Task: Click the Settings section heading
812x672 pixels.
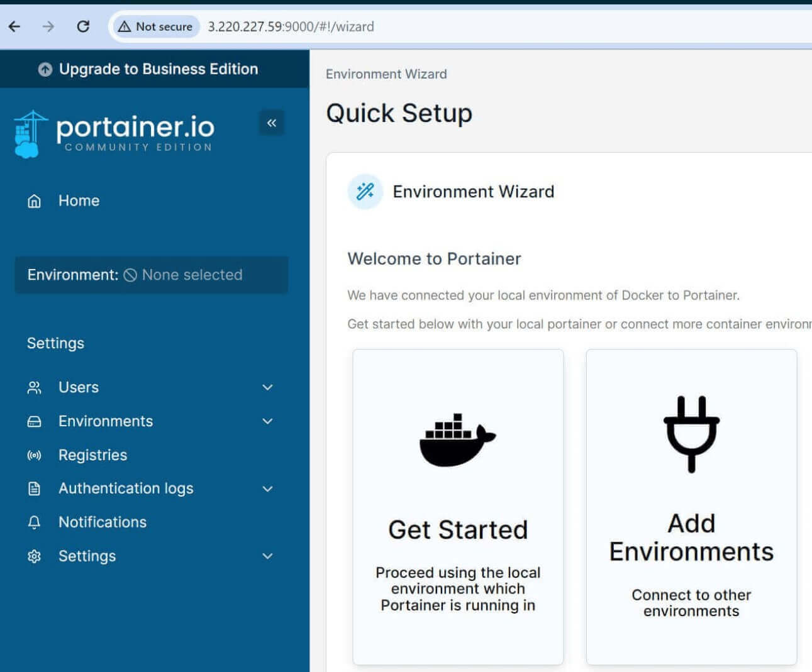Action: coord(55,343)
